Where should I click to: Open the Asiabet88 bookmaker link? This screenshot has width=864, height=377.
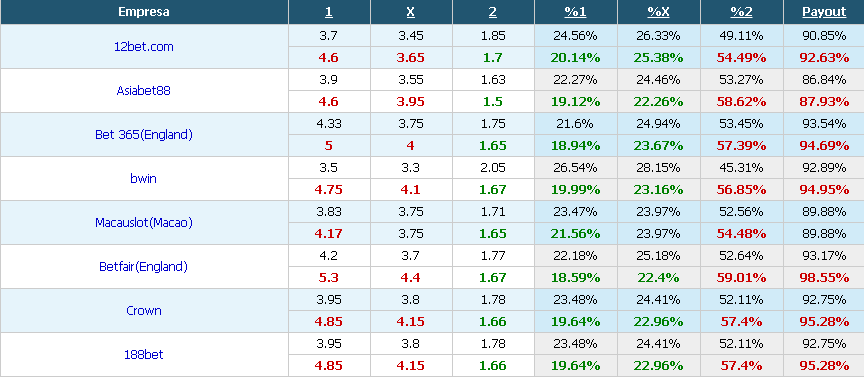[144, 90]
